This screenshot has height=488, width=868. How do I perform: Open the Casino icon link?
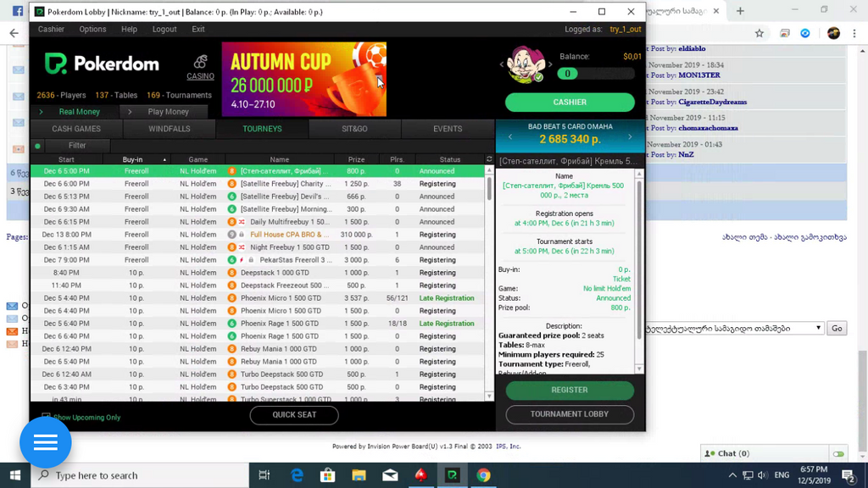[200, 68]
